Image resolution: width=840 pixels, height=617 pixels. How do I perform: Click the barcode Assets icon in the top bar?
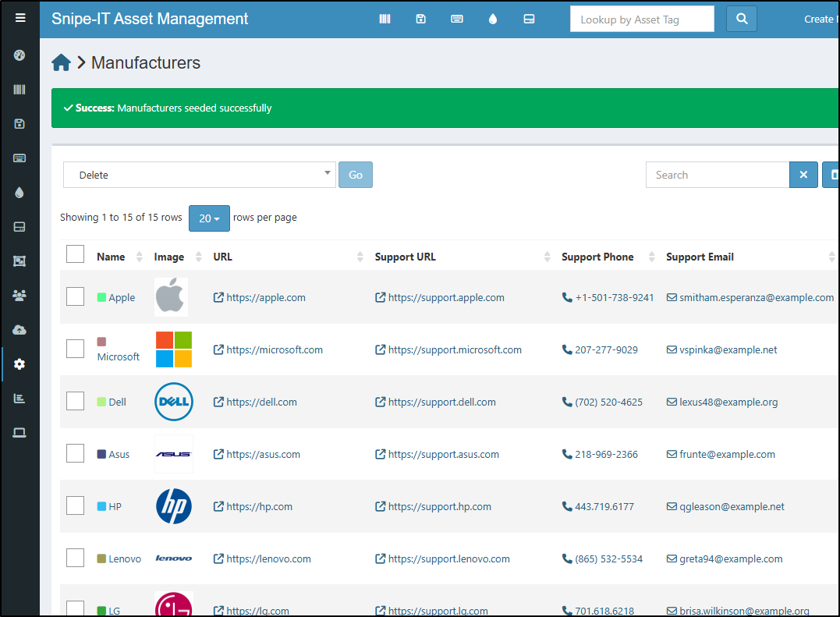(385, 20)
